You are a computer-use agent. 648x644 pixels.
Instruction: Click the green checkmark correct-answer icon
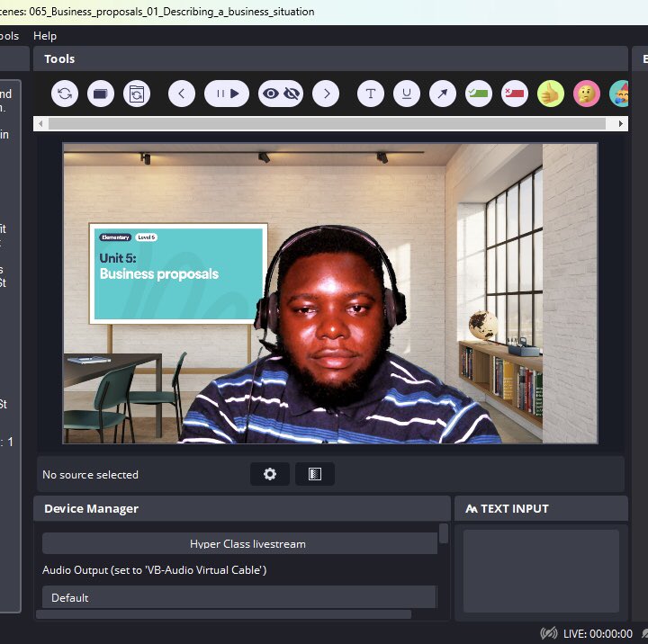click(x=479, y=94)
